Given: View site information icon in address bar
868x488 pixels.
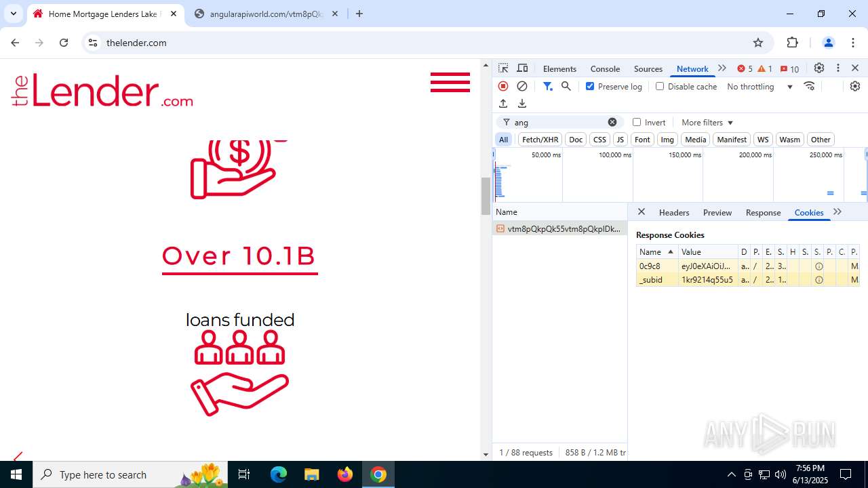Looking at the screenshot, I should 93,43.
